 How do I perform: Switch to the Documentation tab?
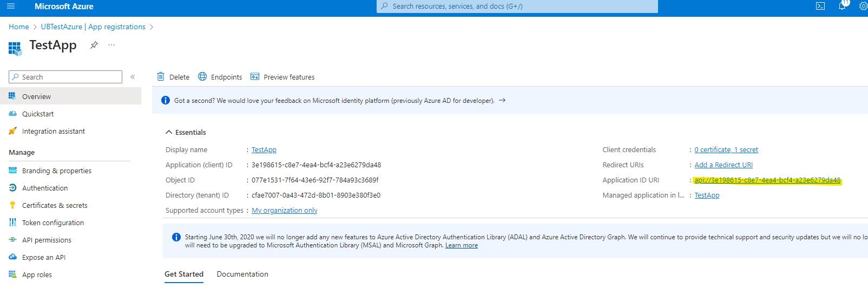[242, 274]
